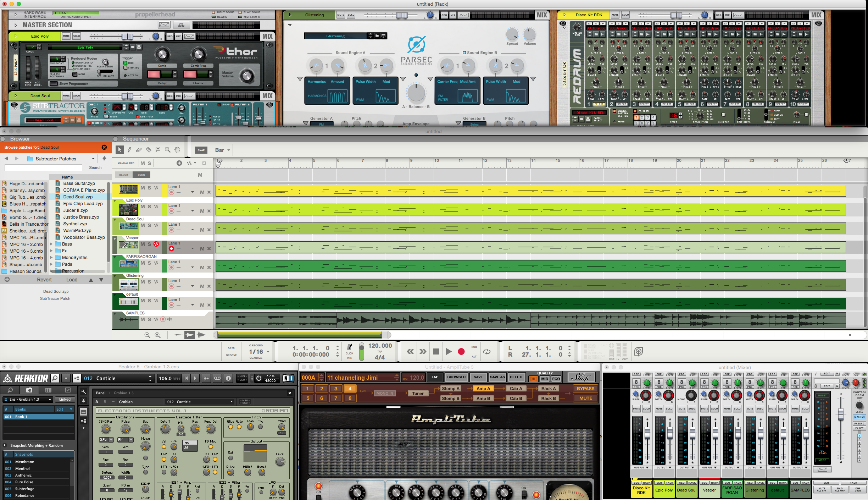This screenshot has width=868, height=500.
Task: Select the Mute tool in Sequencer toolbar
Action: (x=158, y=150)
